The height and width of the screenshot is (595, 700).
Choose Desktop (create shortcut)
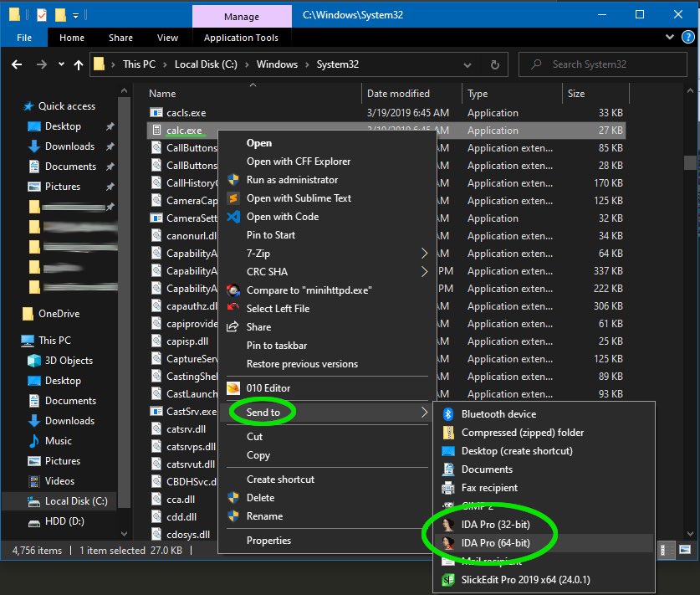point(517,451)
